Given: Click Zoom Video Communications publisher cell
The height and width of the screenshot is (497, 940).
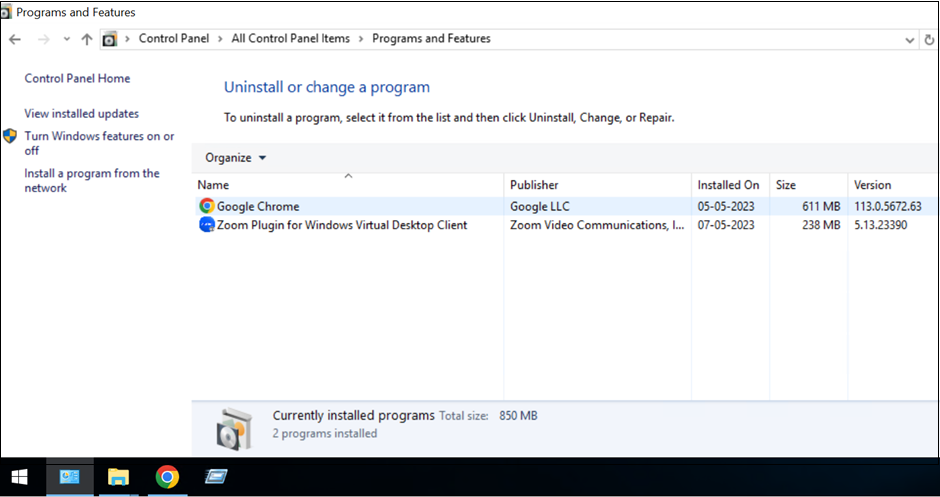Looking at the screenshot, I should point(597,225).
